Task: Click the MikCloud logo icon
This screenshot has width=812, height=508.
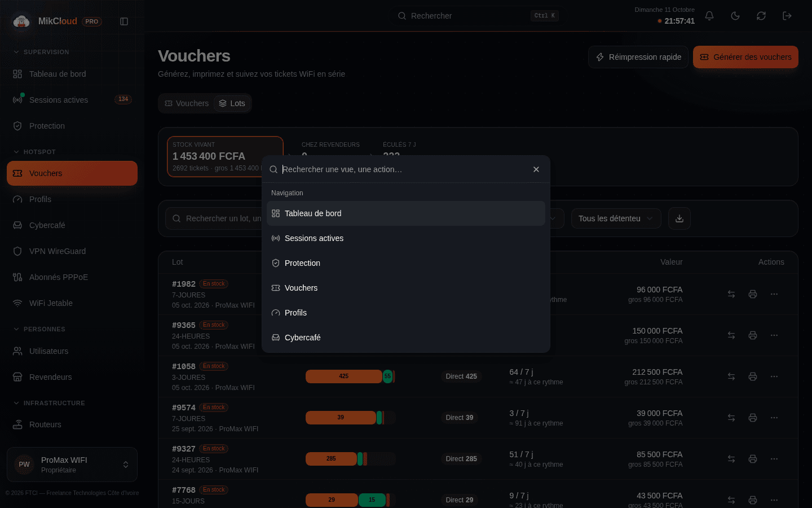Action: (21, 21)
